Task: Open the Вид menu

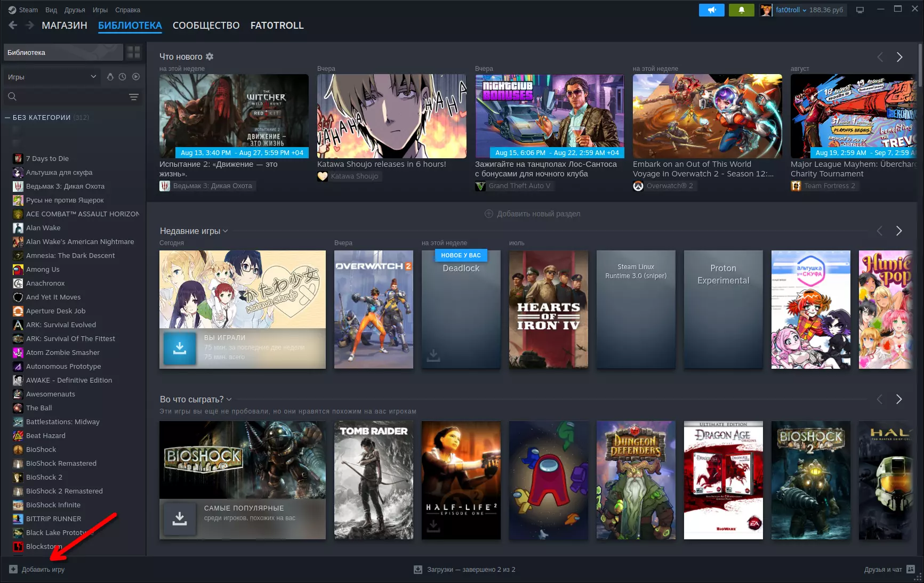Action: (51, 10)
